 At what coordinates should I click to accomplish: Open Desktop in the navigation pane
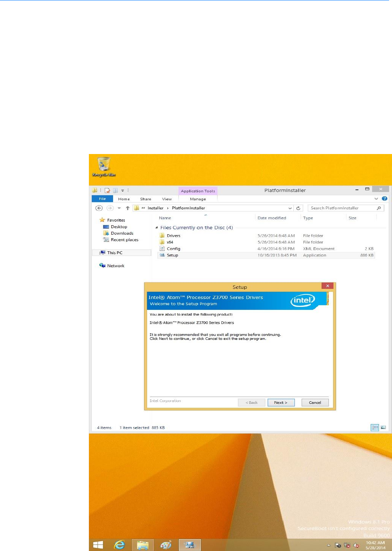click(x=119, y=227)
